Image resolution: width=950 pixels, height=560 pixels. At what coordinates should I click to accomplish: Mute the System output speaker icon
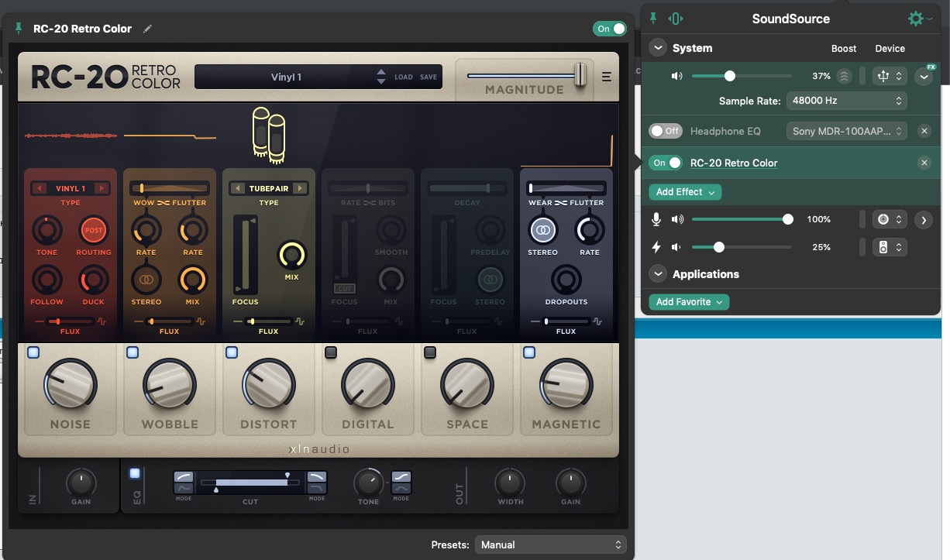click(677, 76)
